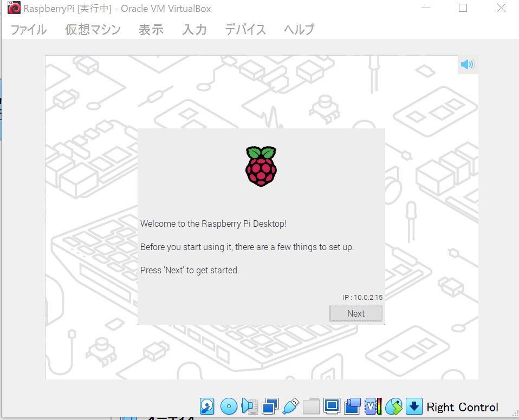Screen dimensions: 519x420
Task: Click Next to start setup
Action: (356, 313)
